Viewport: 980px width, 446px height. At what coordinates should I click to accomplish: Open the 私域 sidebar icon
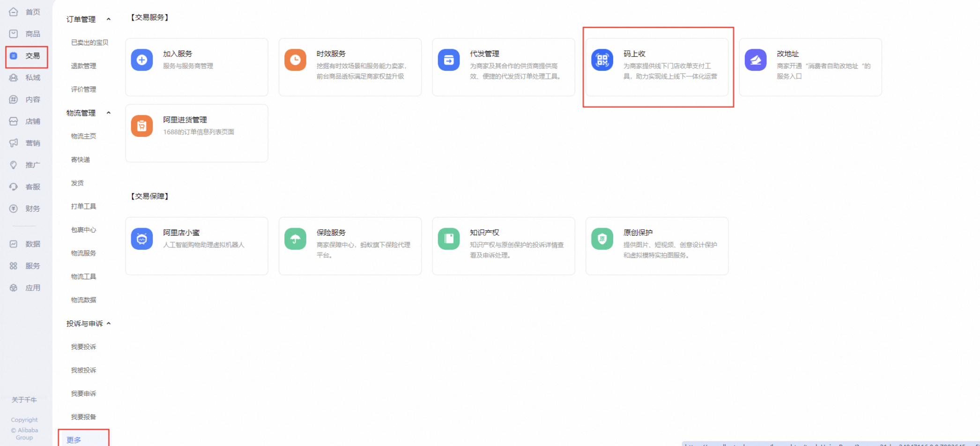coord(13,77)
